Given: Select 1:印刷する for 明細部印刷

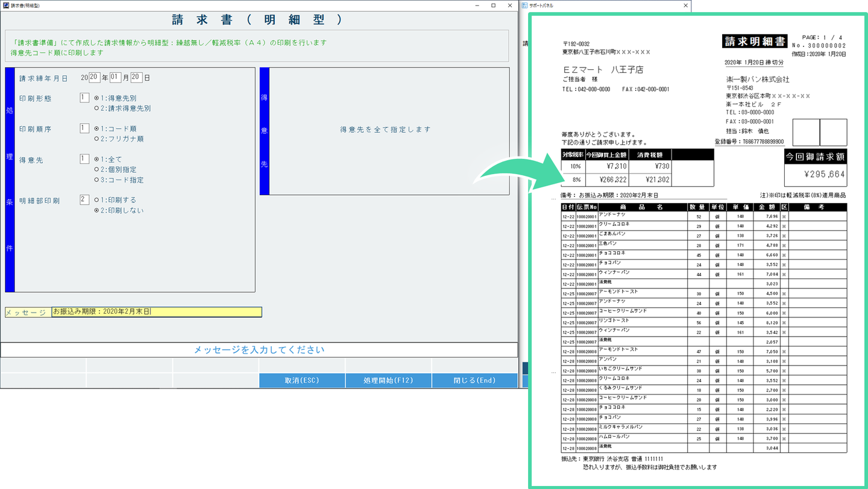Looking at the screenshot, I should 97,201.
